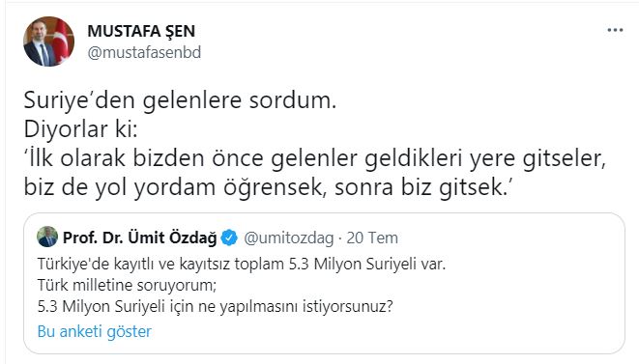Click 'Bu anketi göster' link

point(94,331)
